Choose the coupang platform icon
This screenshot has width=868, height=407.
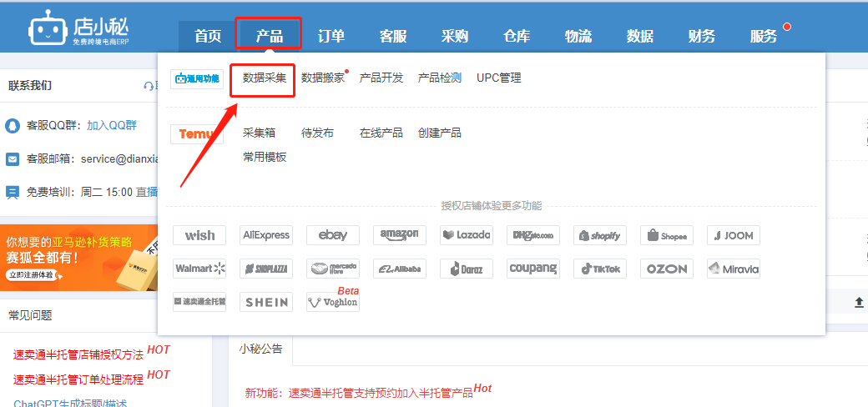pos(533,269)
